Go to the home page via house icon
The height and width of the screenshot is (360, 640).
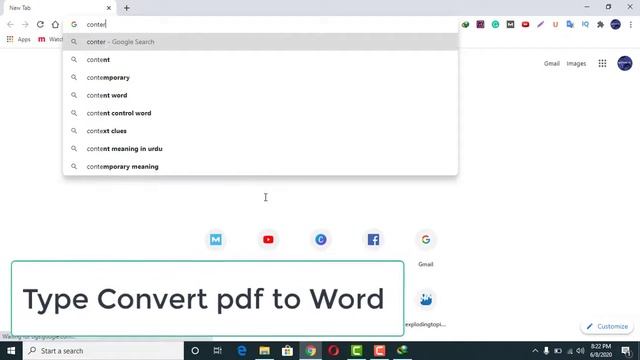55,24
